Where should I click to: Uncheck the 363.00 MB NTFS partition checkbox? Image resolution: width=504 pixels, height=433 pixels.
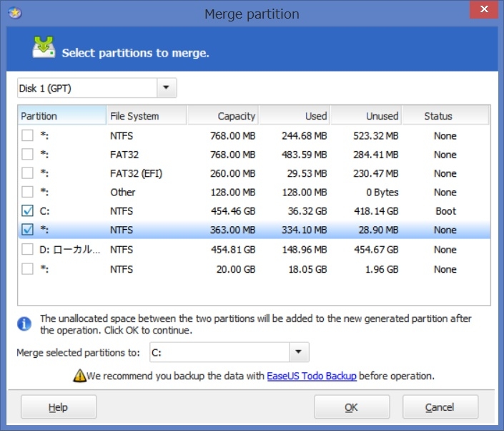pyautogui.click(x=27, y=230)
